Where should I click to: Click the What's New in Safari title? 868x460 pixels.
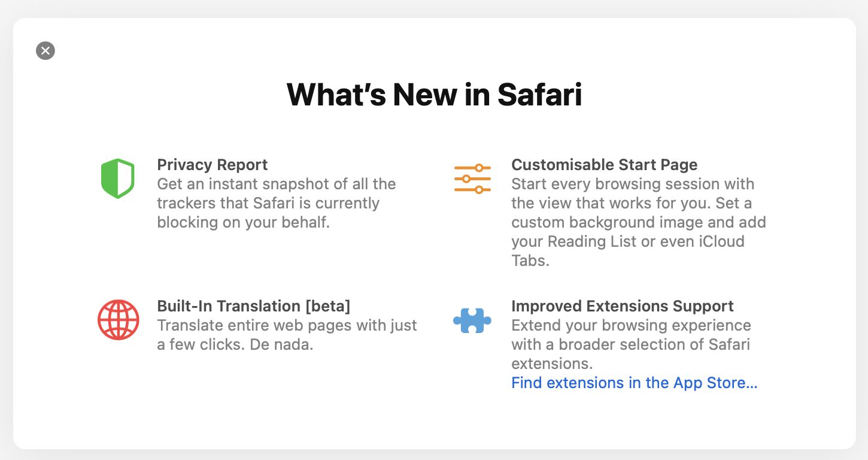[x=434, y=95]
